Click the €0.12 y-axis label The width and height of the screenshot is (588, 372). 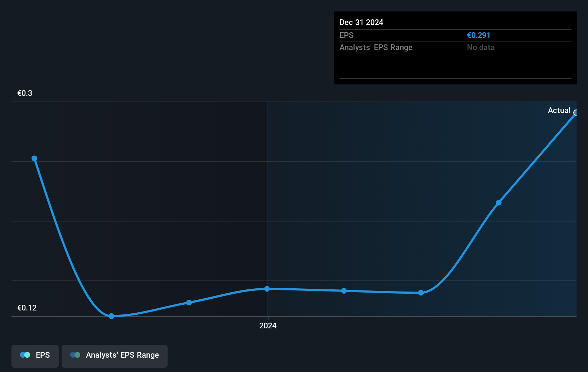[27, 308]
